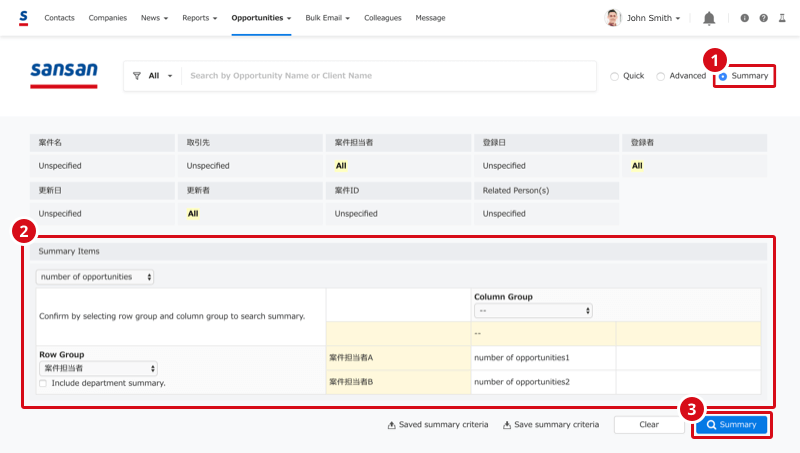Screen dimensions: 800x453
Task: Click John Smith's profile avatar
Action: (x=613, y=18)
